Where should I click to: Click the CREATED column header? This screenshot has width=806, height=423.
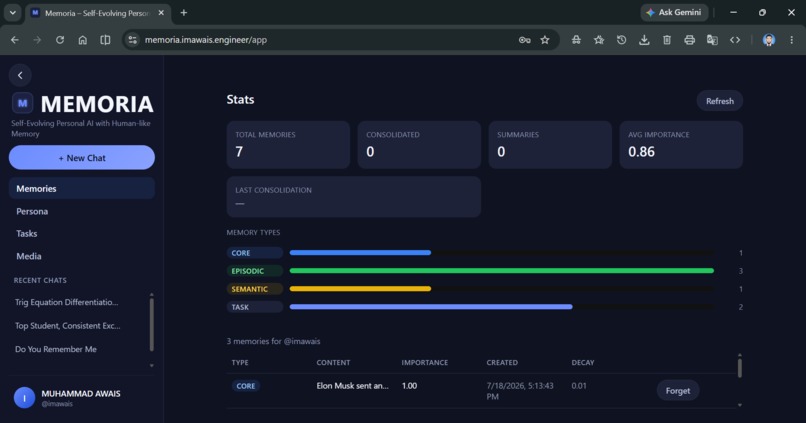click(x=502, y=362)
